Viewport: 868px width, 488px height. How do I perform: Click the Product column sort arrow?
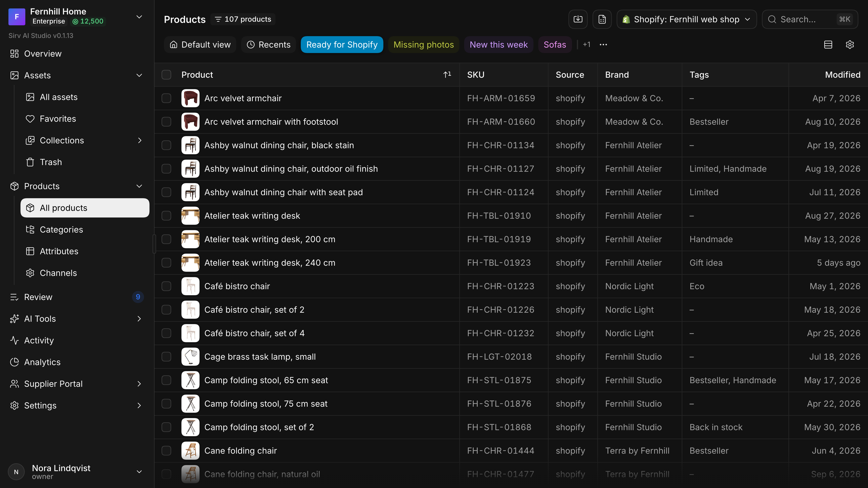coord(447,75)
